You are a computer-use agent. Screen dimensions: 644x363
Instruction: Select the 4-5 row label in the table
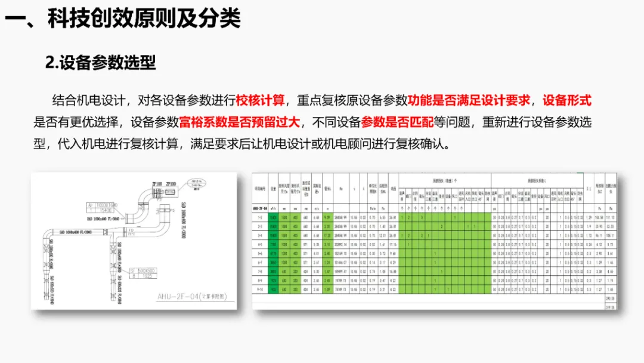coord(260,245)
